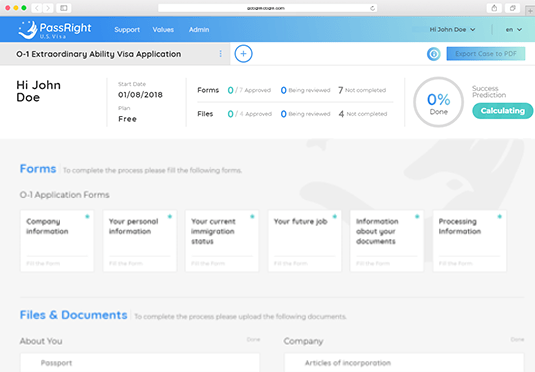This screenshot has height=372, width=535.
Task: Click the Files & Documents section heading
Action: click(73, 315)
